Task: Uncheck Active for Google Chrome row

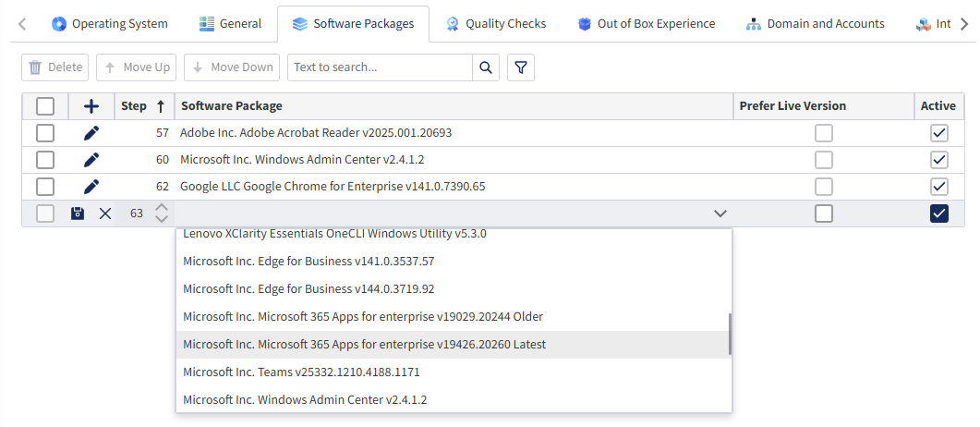Action: 939,187
